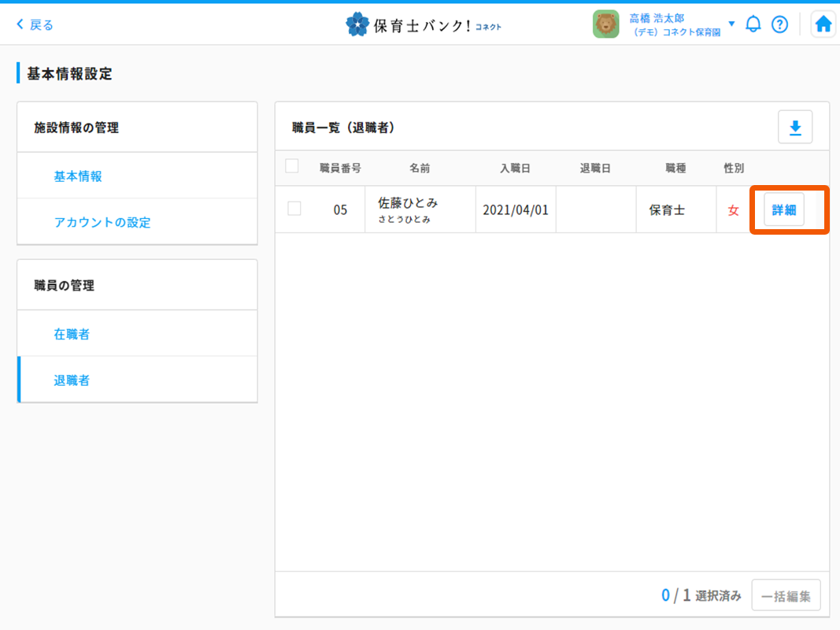The image size is (840, 630).
Task: Expand the user account dropdown arrow
Action: (x=731, y=24)
